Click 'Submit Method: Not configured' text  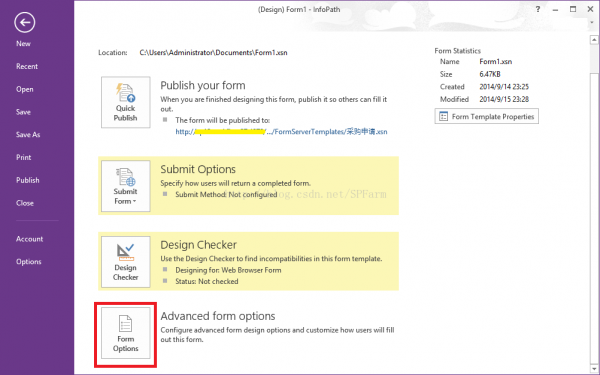pyautogui.click(x=226, y=194)
